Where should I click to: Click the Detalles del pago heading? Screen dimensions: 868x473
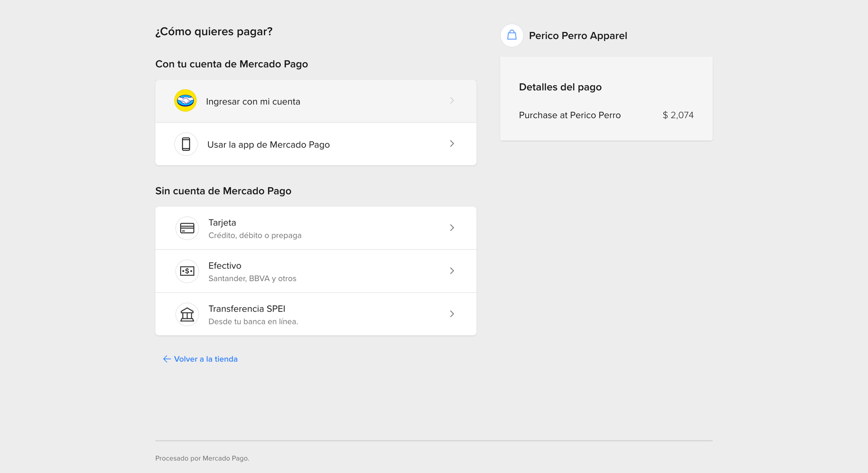[x=560, y=87]
